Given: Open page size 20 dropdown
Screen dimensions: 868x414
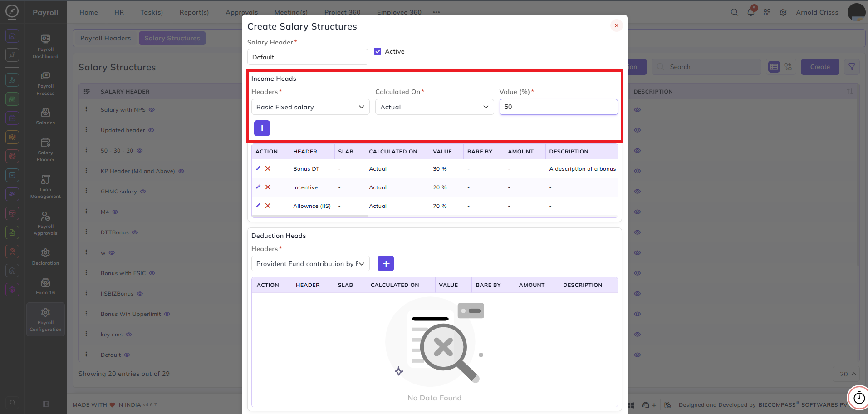Looking at the screenshot, I should [847, 374].
